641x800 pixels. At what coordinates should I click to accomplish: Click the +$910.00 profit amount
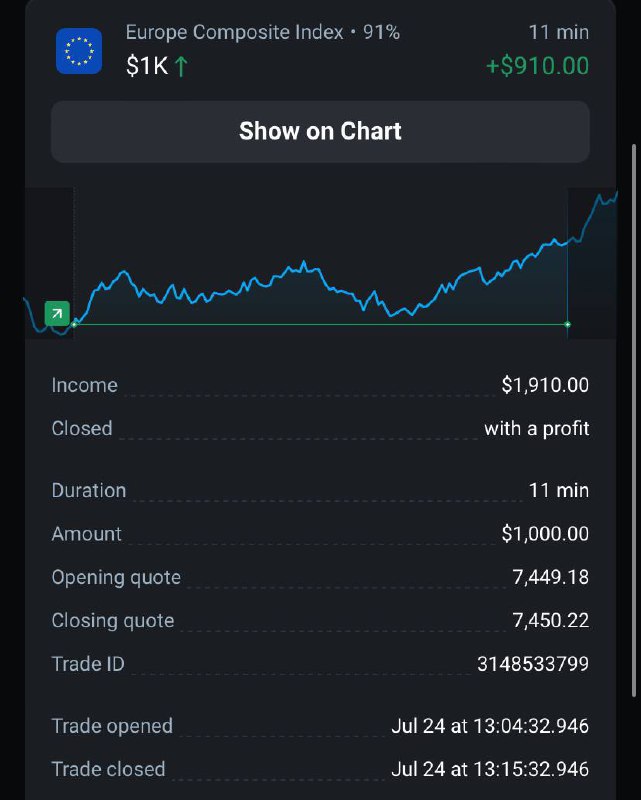coord(537,66)
